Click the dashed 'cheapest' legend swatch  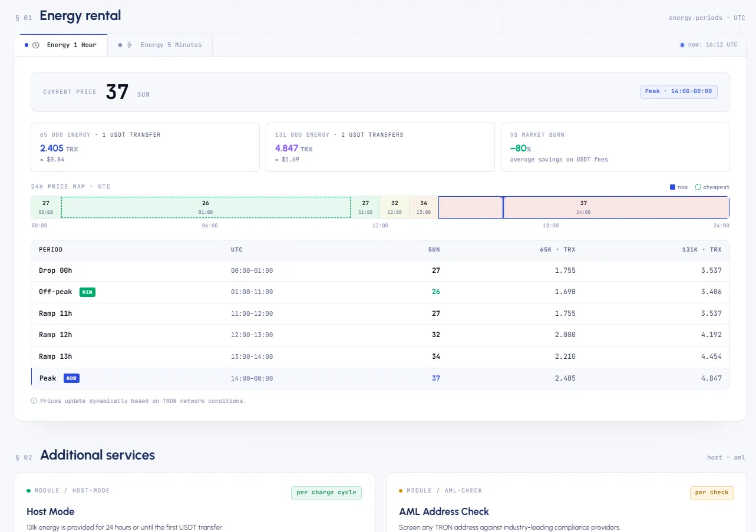coord(698,187)
